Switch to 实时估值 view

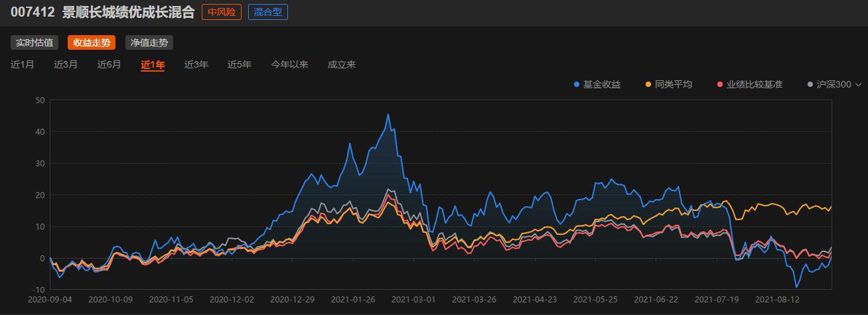point(35,42)
